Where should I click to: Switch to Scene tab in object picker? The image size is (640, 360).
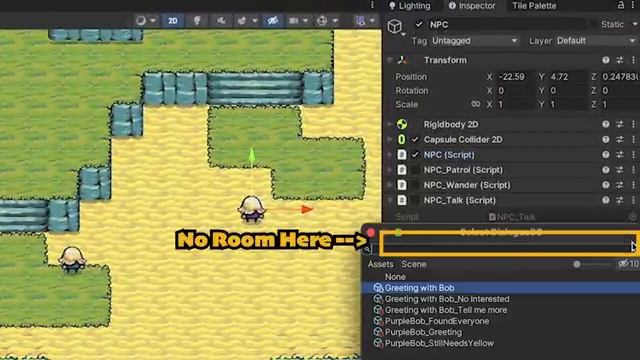[x=414, y=264]
